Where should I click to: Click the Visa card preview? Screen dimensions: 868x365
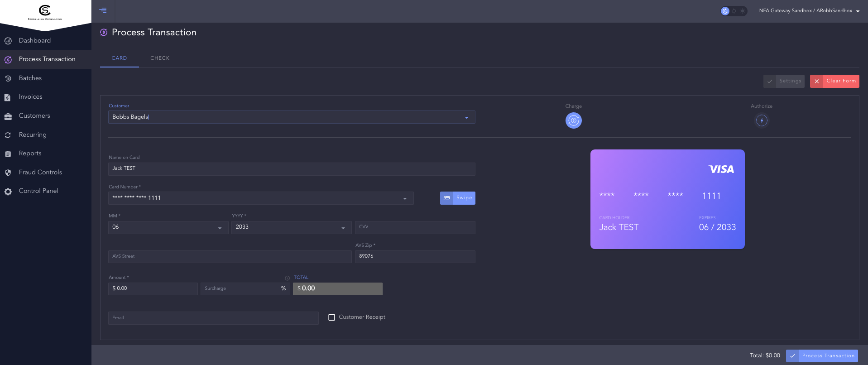667,199
